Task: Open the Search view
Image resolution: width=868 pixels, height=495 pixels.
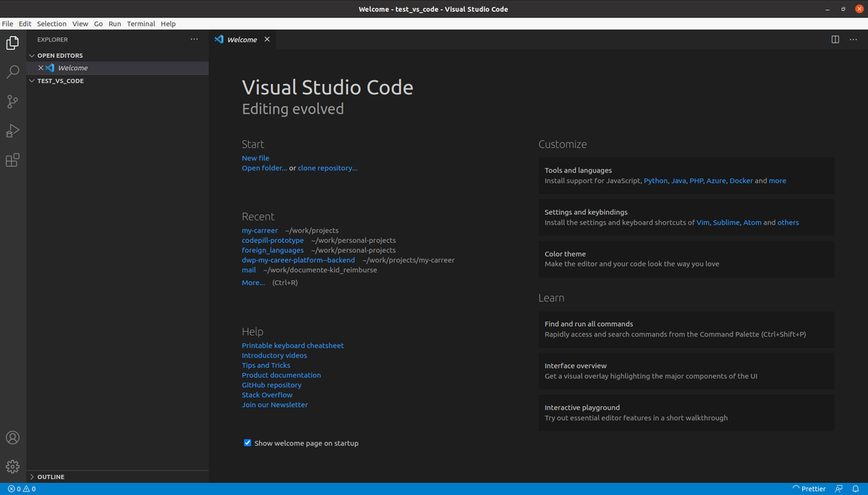Action: pyautogui.click(x=12, y=72)
